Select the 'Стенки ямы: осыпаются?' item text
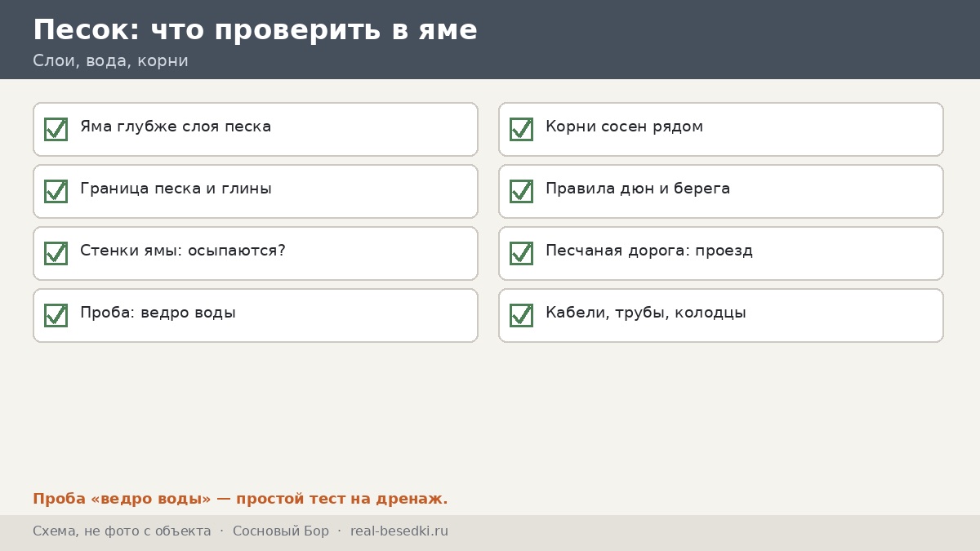 [183, 251]
